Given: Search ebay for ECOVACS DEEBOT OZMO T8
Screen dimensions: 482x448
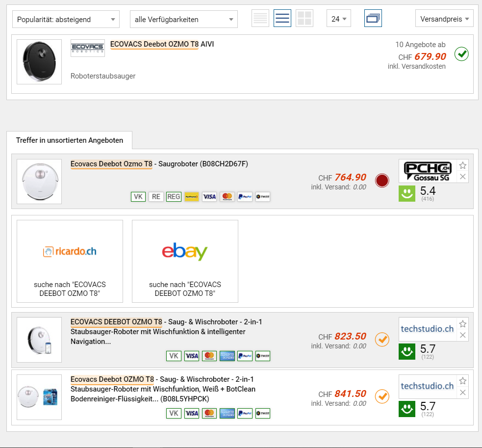Looking at the screenshot, I should pyautogui.click(x=185, y=261).
